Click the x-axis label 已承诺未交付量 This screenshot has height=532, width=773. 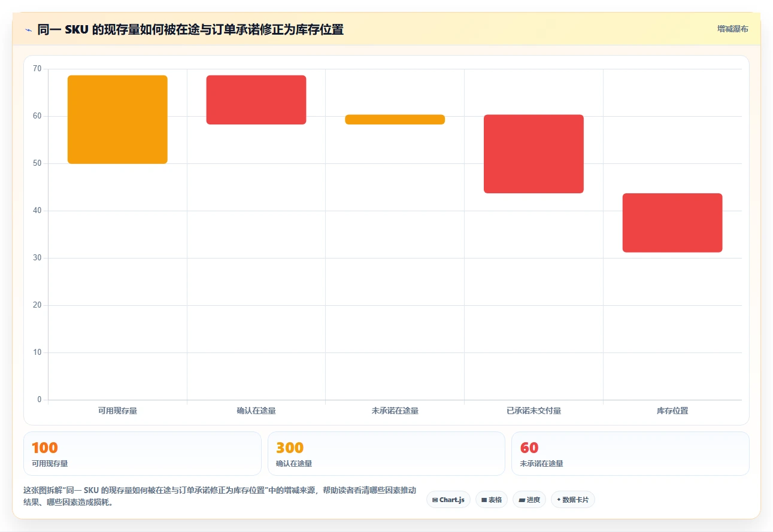click(533, 411)
